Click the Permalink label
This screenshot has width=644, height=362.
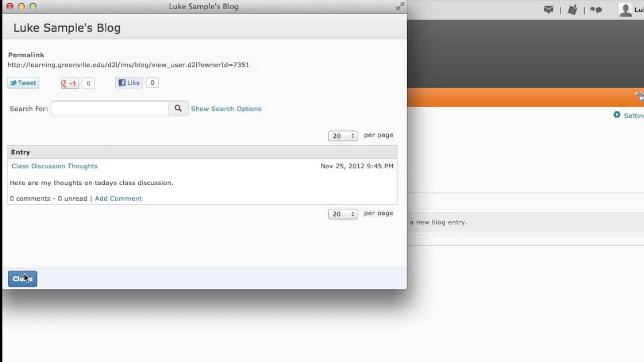click(x=26, y=55)
